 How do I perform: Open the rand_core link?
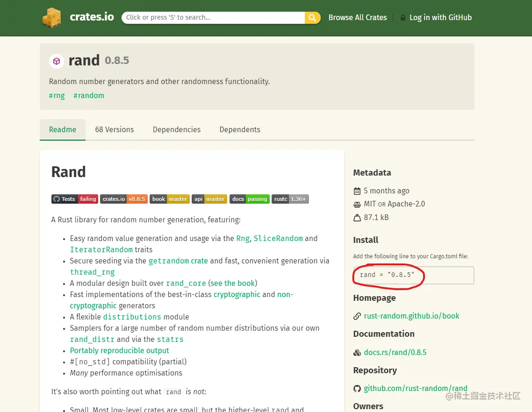[x=186, y=283]
